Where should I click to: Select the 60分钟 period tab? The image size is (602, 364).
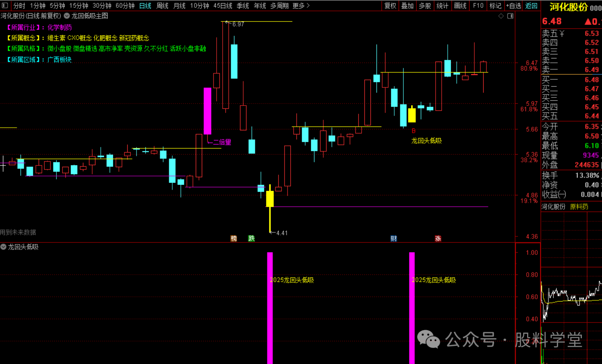(125, 6)
